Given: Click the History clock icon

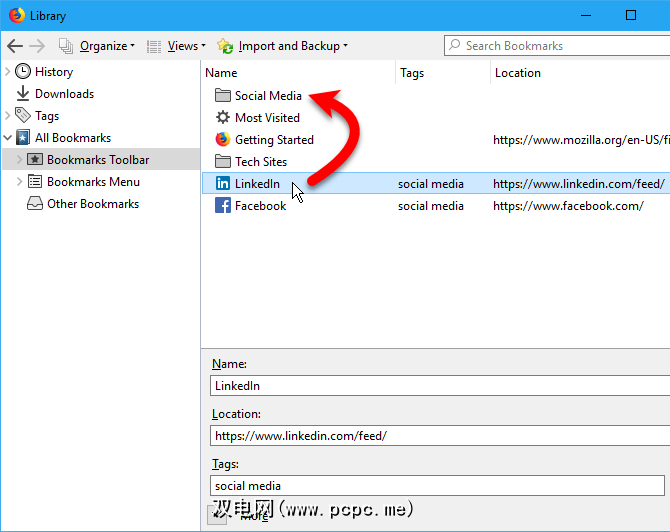Looking at the screenshot, I should tap(23, 71).
